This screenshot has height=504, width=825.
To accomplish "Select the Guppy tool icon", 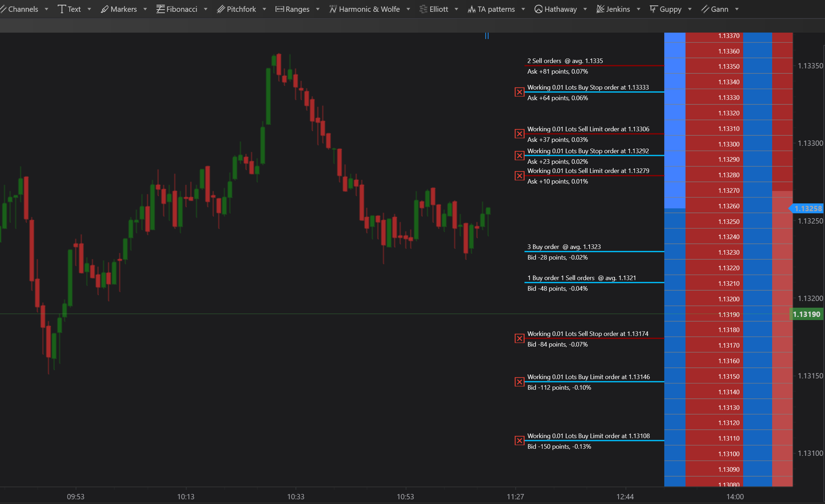I will (x=653, y=9).
